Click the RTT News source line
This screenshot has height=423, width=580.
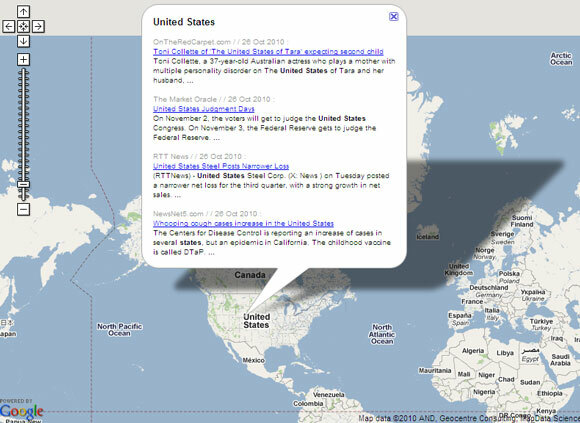pos(199,157)
